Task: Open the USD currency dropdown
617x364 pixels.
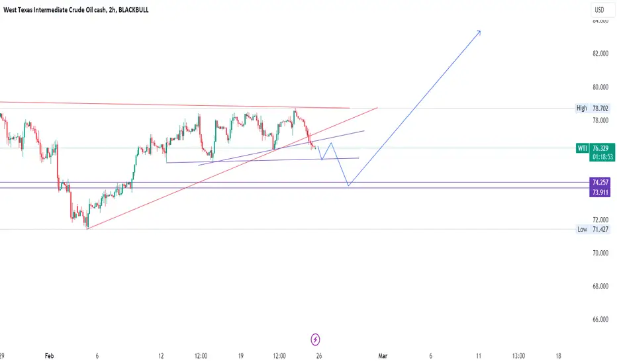Action: 599,10
